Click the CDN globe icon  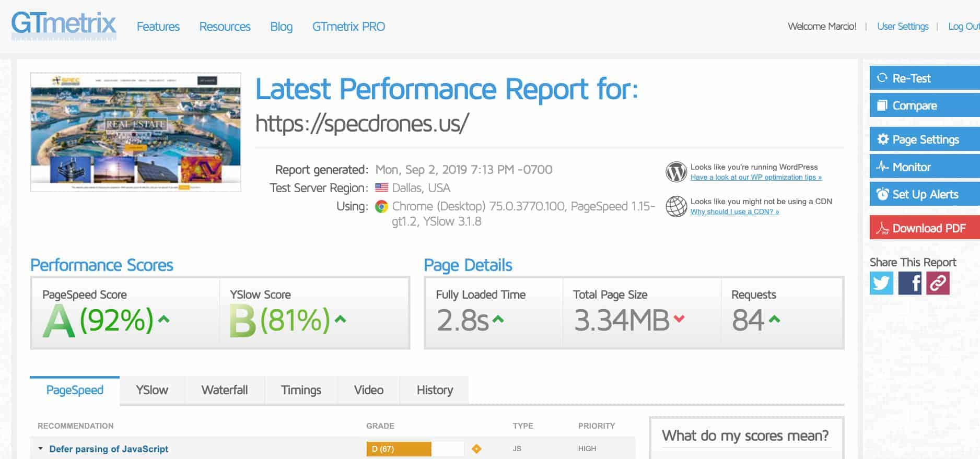[x=676, y=206]
